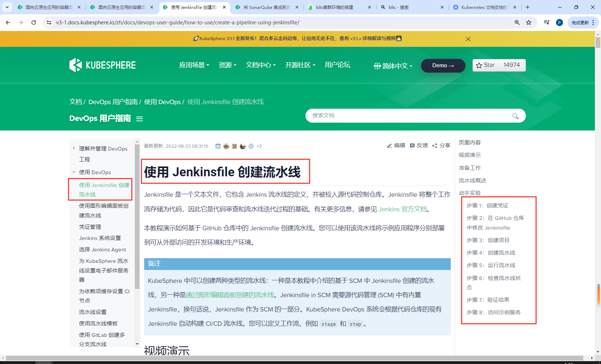
Task: Close the KubeSphere 3.1.1 announcement banner
Action: [468, 39]
